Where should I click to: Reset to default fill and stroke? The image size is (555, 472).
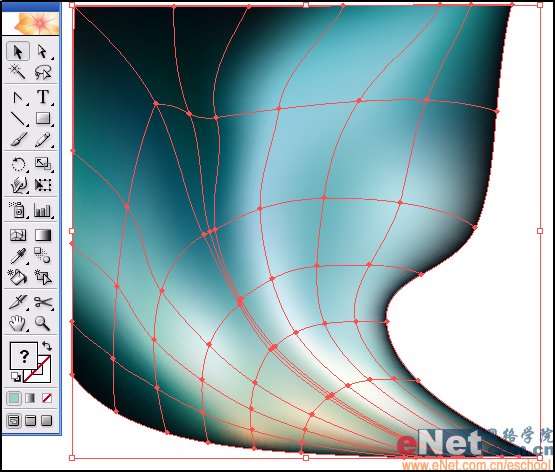(x=16, y=377)
